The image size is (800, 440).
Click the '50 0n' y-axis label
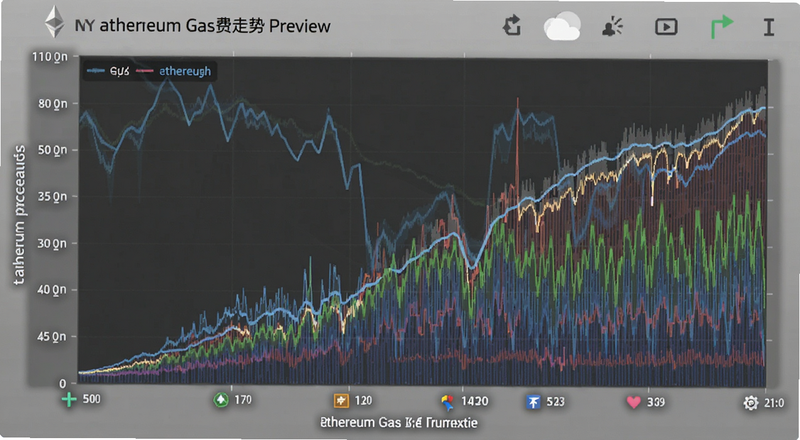point(53,150)
